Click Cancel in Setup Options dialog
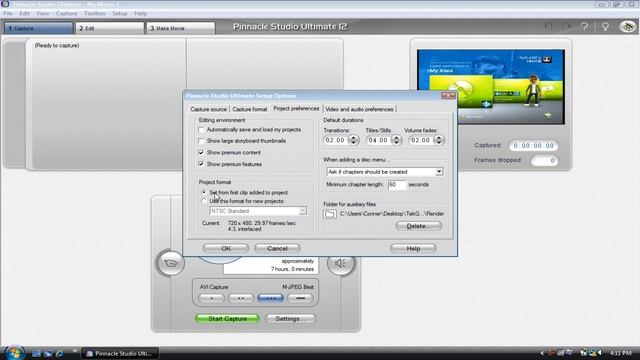The image size is (640, 360). coord(277,248)
